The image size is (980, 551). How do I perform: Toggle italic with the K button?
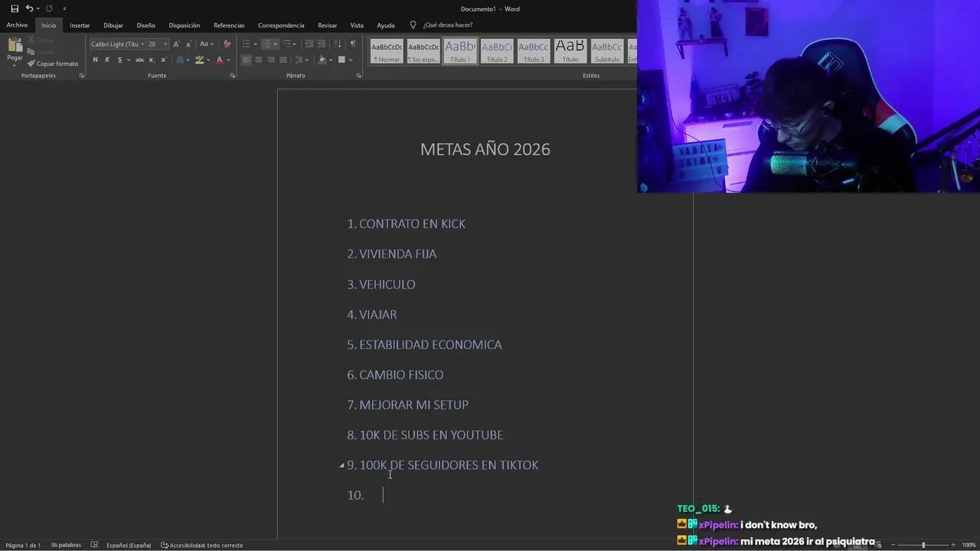[106, 60]
